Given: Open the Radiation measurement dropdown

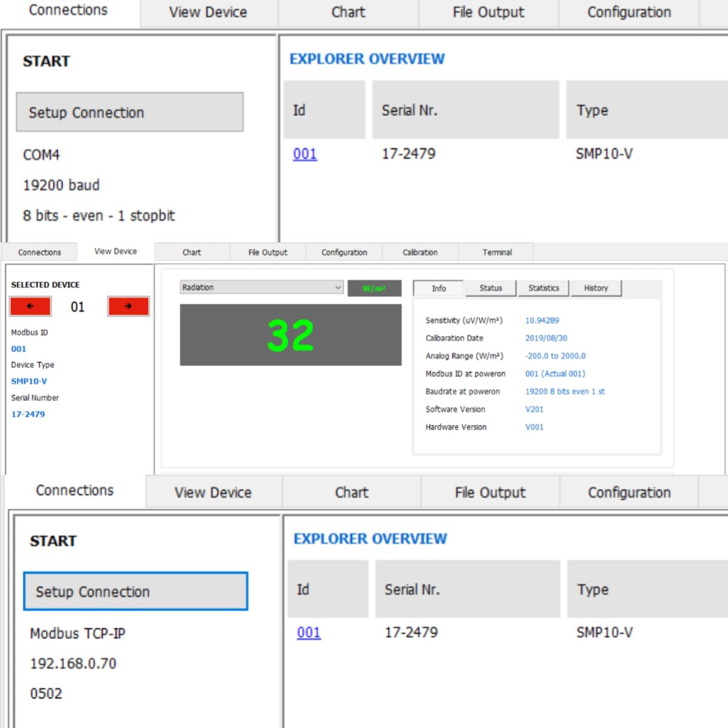Looking at the screenshot, I should (x=262, y=288).
